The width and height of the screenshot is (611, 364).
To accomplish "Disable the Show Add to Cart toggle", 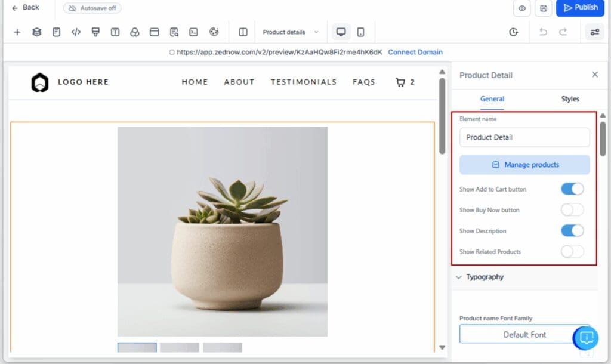I will (572, 189).
